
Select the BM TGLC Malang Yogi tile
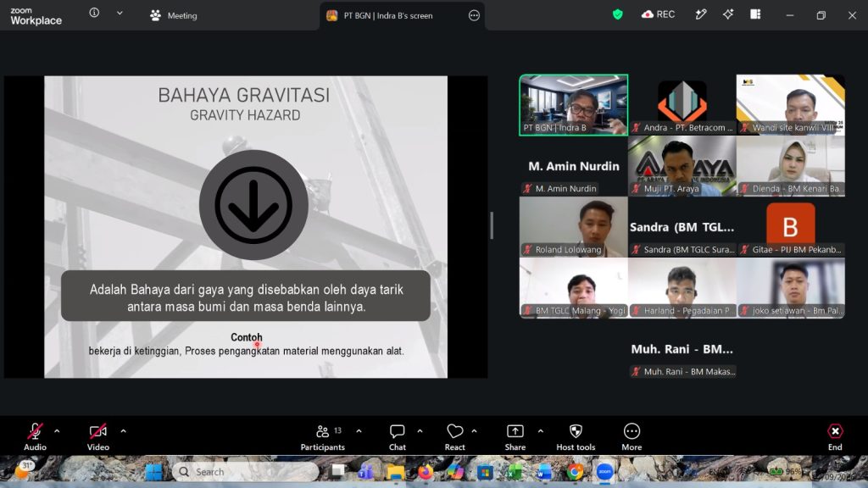pyautogui.click(x=574, y=288)
